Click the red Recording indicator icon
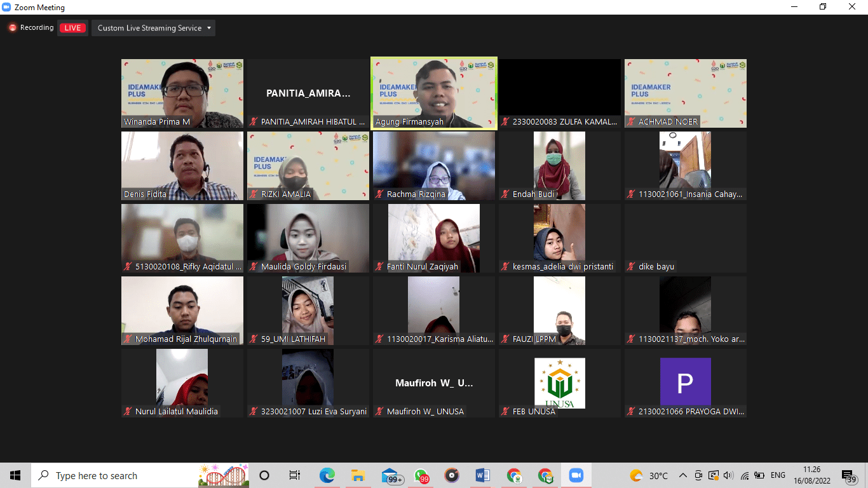This screenshot has height=488, width=868. 12,28
